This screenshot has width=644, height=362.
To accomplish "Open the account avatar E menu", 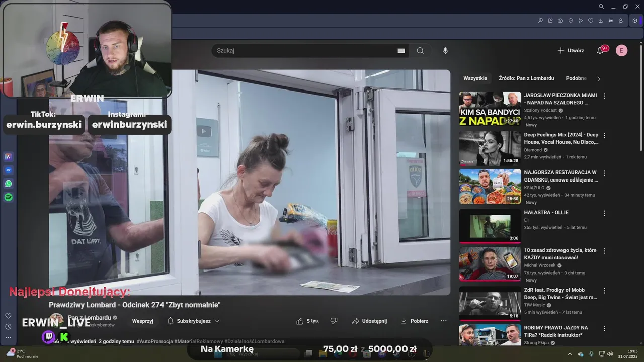I will pyautogui.click(x=622, y=51).
